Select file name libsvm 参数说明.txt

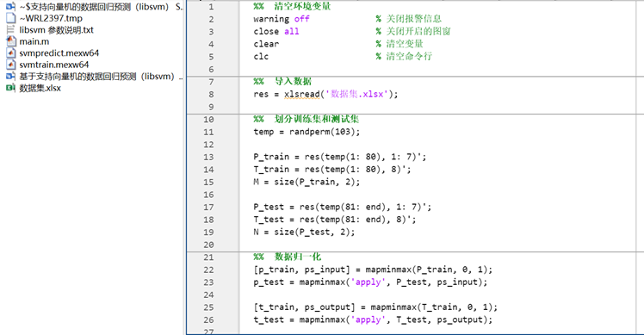(56, 30)
